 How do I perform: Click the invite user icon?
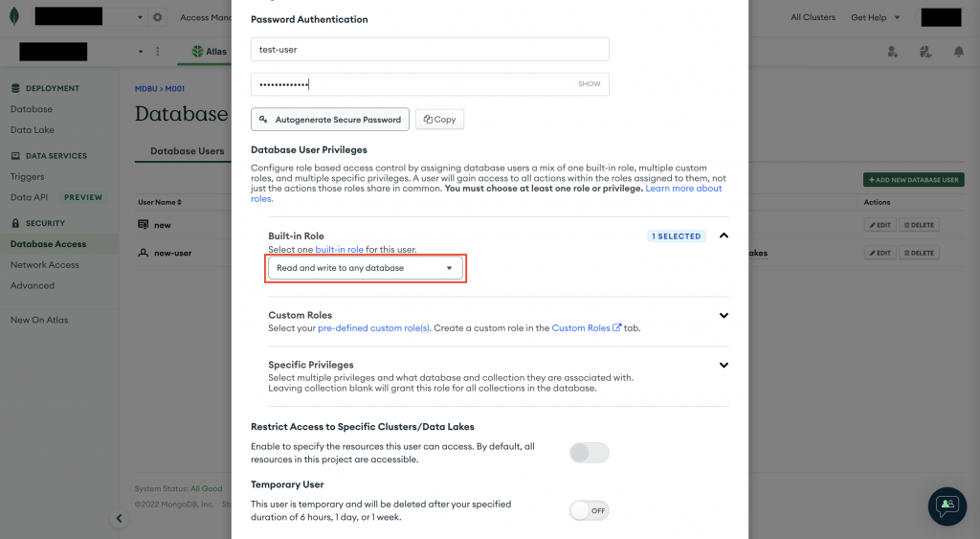[x=892, y=52]
